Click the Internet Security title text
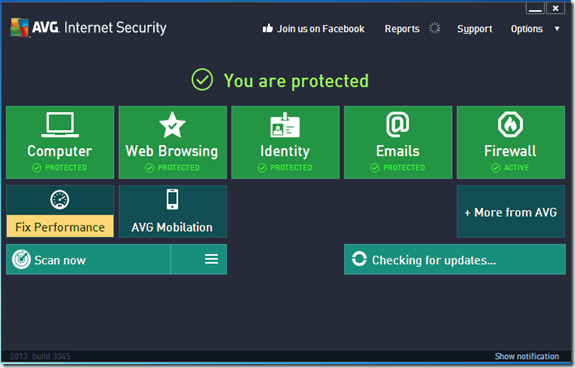This screenshot has height=368, width=575. coord(115,27)
